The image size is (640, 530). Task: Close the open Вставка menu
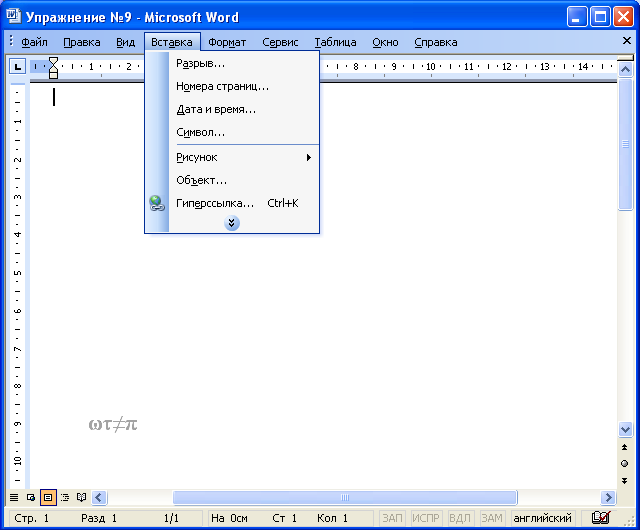172,42
